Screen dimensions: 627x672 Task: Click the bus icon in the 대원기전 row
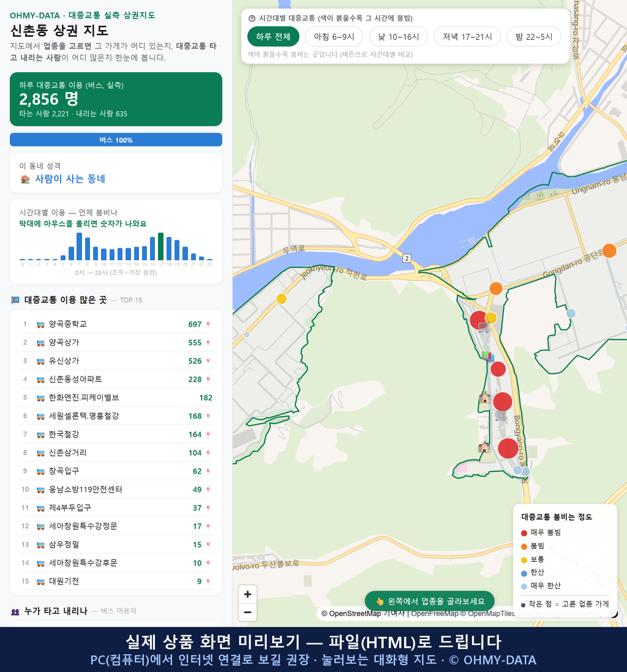41,582
